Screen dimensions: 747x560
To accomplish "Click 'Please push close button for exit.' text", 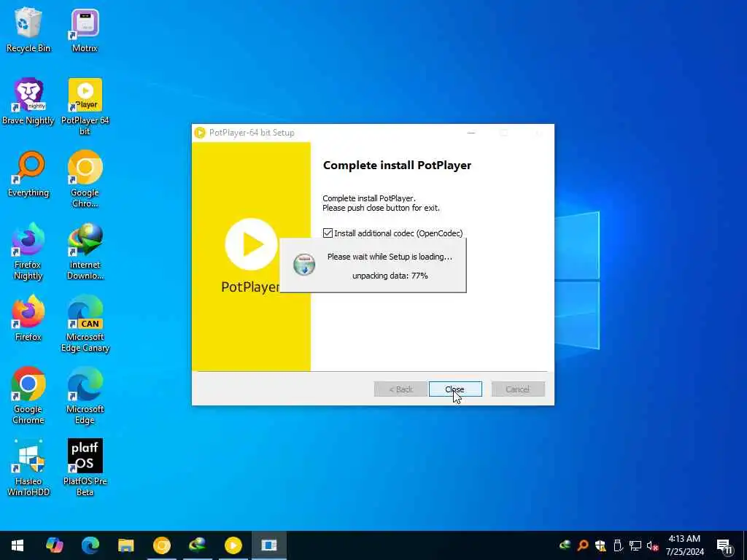I will [x=381, y=208].
